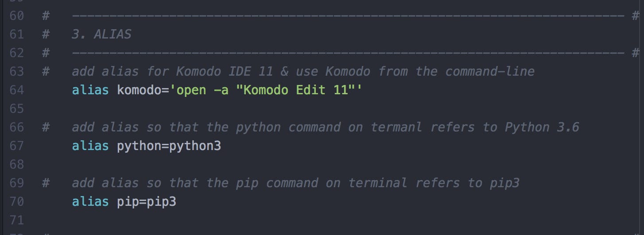Click line number 64 in the gutter
Viewport: 644px width, 235px height.
pos(16,90)
